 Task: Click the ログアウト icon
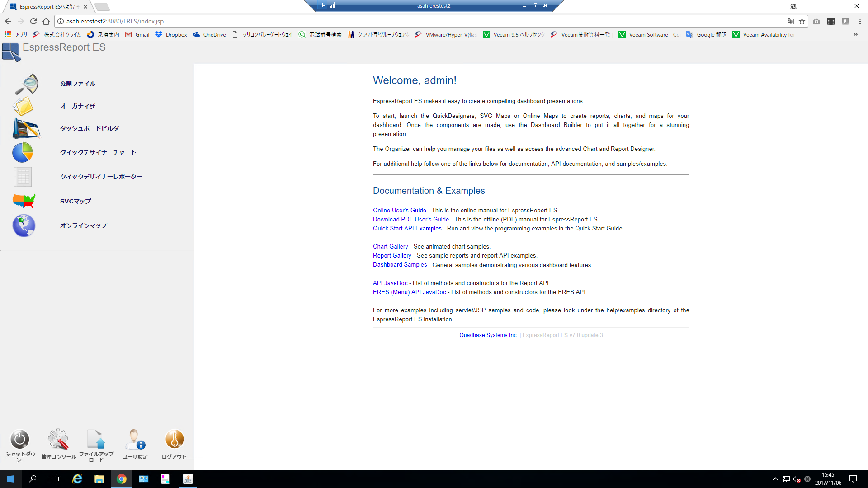175,439
